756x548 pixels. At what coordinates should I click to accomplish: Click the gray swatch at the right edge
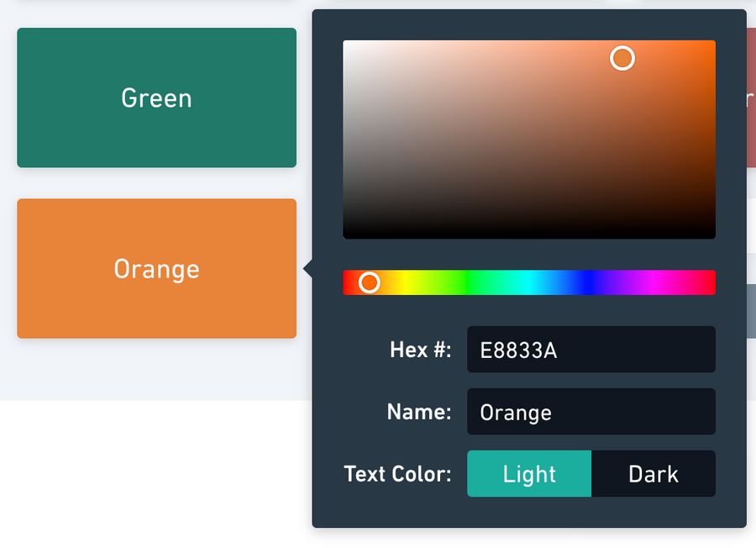[751, 311]
